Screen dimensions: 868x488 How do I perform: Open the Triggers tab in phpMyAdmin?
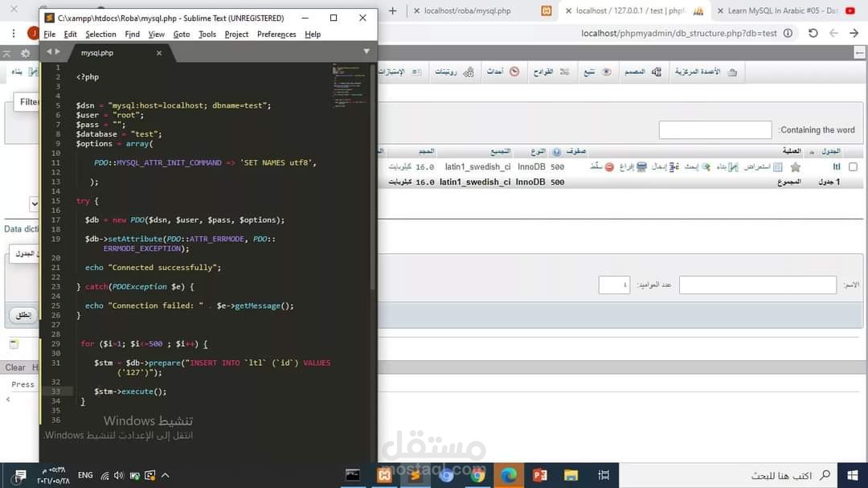(x=551, y=72)
